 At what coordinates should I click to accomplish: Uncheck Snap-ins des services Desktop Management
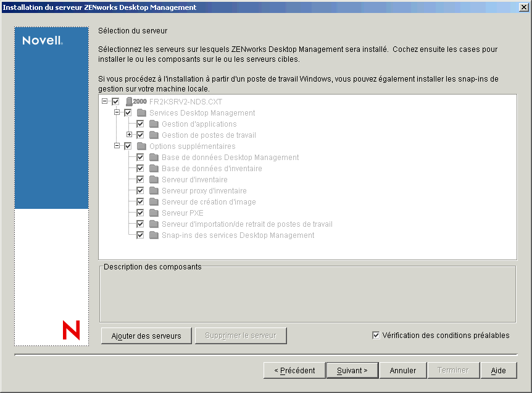(x=139, y=234)
